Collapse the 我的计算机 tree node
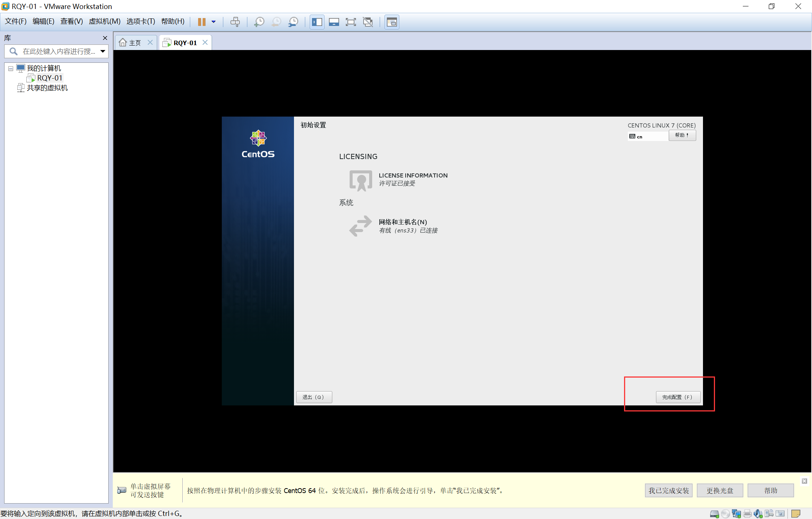This screenshot has height=519, width=812. point(11,68)
